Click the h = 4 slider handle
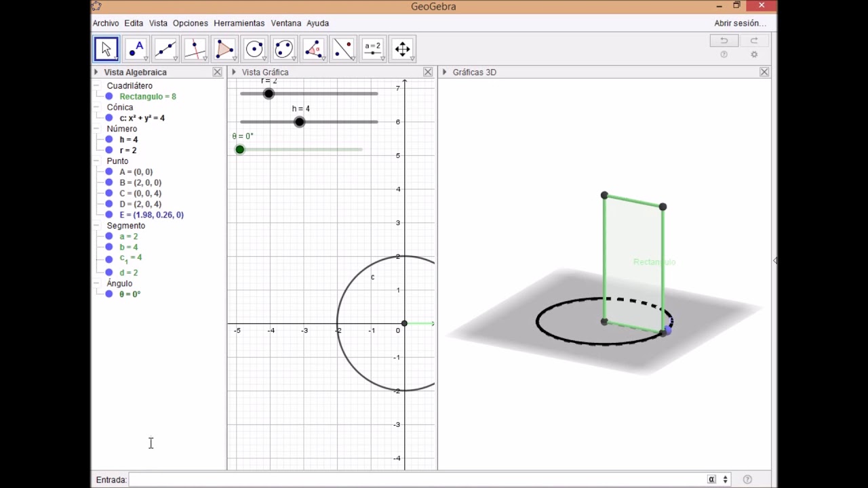 coord(300,122)
